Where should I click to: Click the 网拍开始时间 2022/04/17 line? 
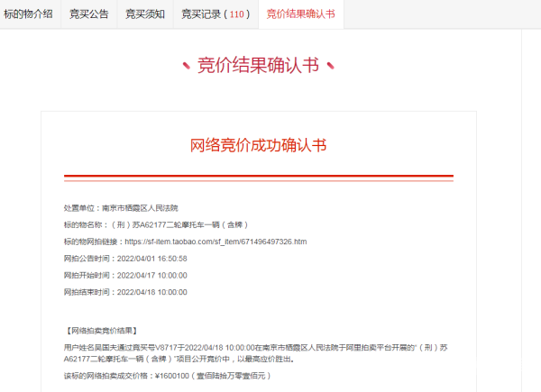click(x=125, y=276)
